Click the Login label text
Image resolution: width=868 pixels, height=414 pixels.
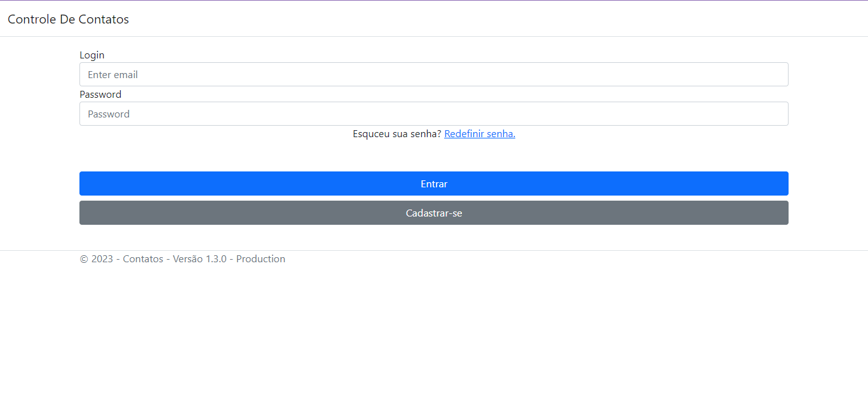[x=92, y=55]
